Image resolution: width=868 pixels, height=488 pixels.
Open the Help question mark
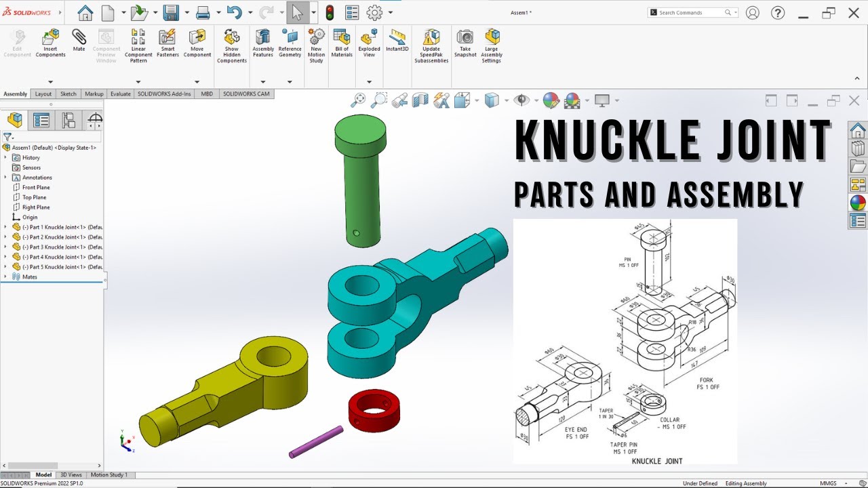point(778,12)
